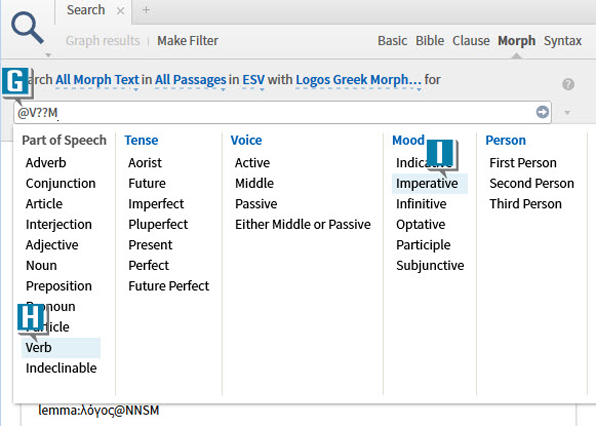Choose Aorist tense
Image resolution: width=596 pixels, height=426 pixels.
click(145, 163)
